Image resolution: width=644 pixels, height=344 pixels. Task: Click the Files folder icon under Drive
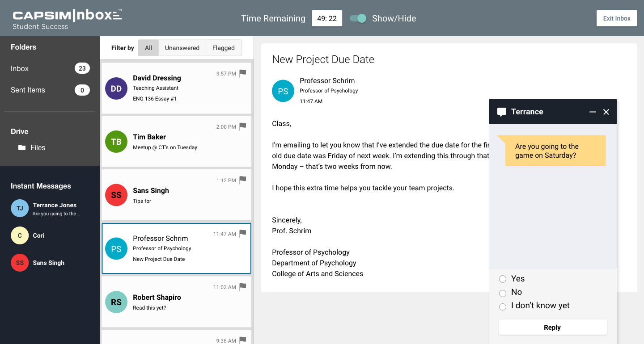tap(22, 147)
